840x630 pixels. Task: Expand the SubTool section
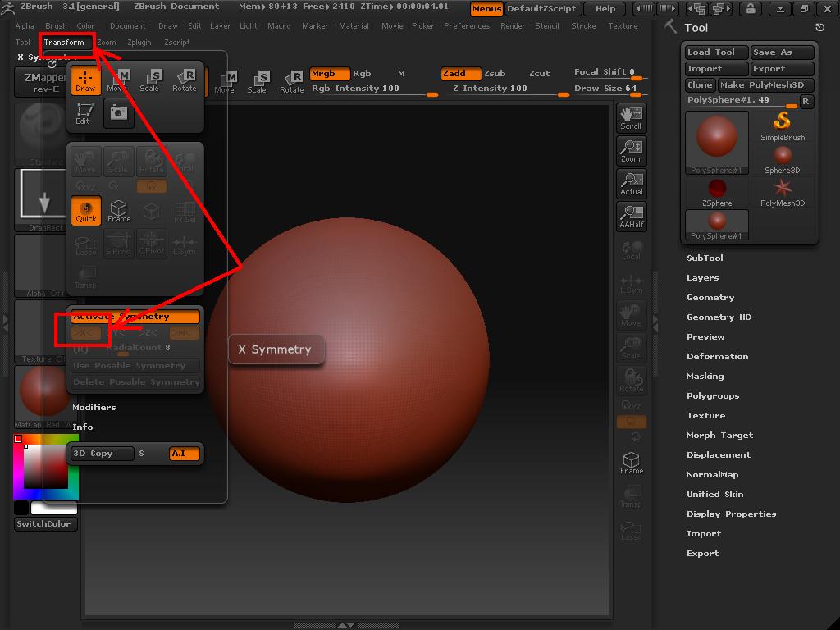(705, 258)
